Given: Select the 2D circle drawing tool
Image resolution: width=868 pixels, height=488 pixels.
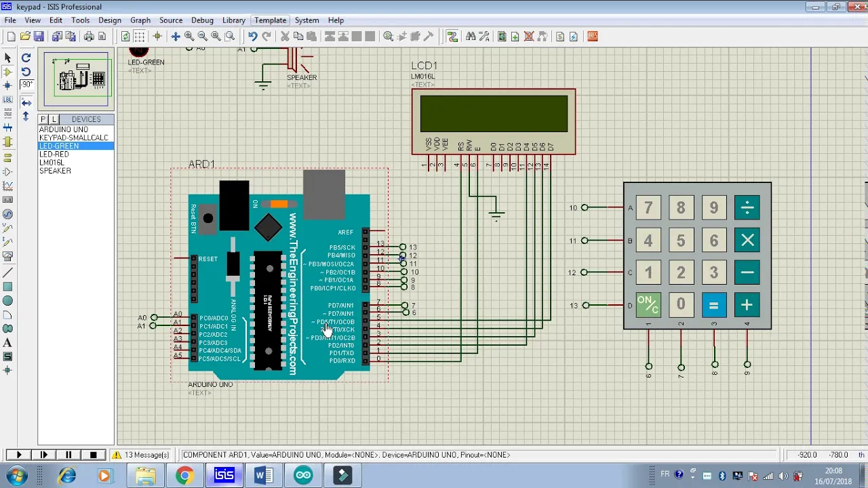Looking at the screenshot, I should [x=7, y=300].
